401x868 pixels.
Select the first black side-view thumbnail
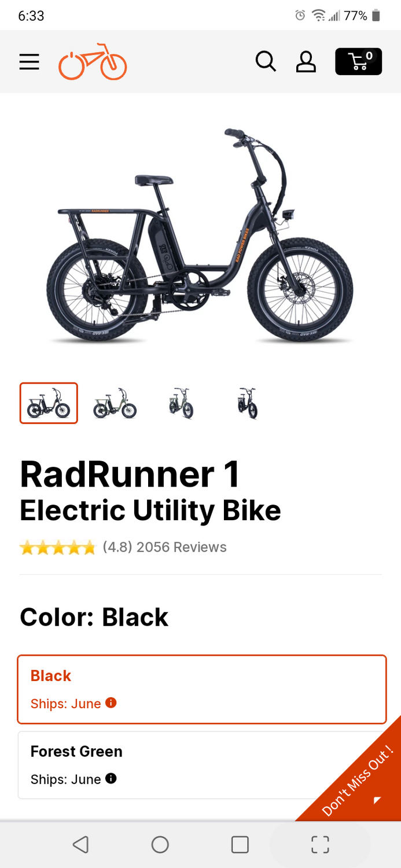point(49,403)
